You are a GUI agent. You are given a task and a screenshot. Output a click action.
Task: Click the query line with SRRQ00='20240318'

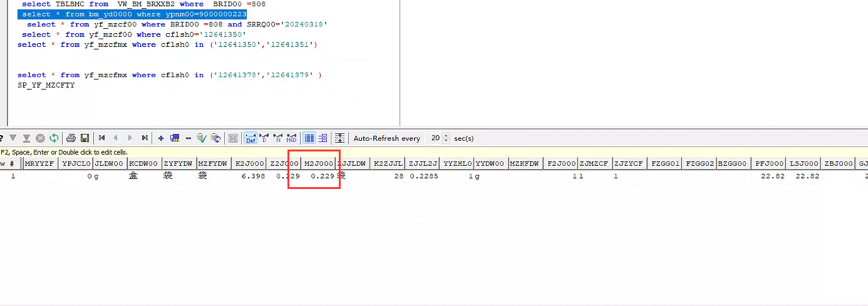(177, 24)
